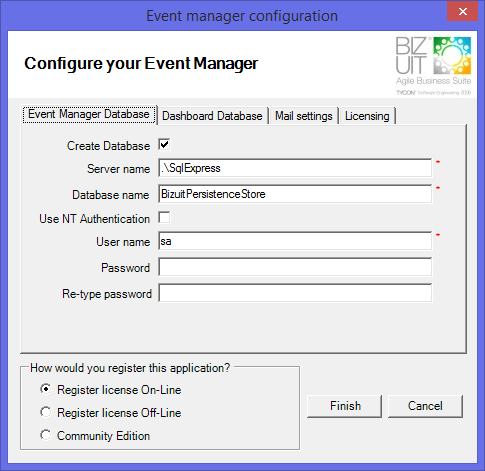Open the Mail settings tab
Image resolution: width=485 pixels, height=471 pixels.
coord(304,116)
